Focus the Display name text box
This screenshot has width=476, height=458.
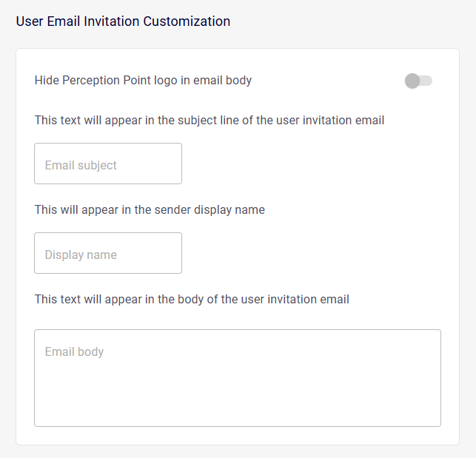(108, 254)
